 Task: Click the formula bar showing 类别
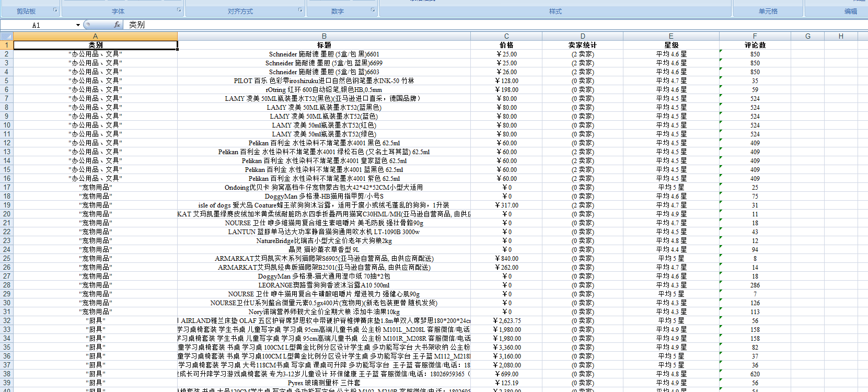tap(495, 25)
